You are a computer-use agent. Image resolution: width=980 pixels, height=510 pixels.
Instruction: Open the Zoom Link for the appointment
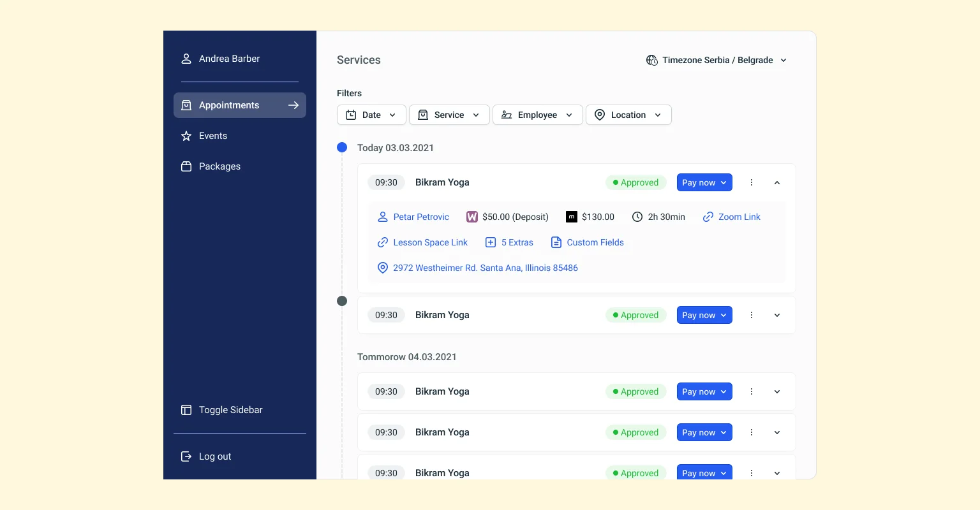click(x=739, y=217)
